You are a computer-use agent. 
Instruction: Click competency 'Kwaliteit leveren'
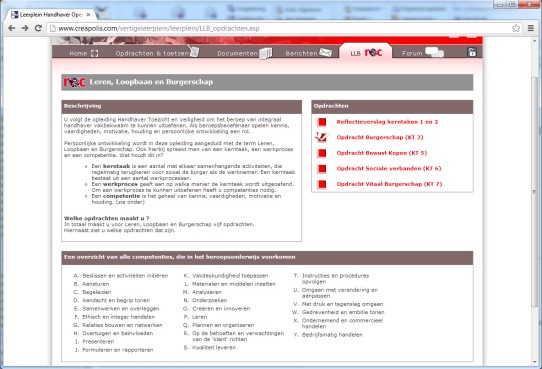pos(214,348)
